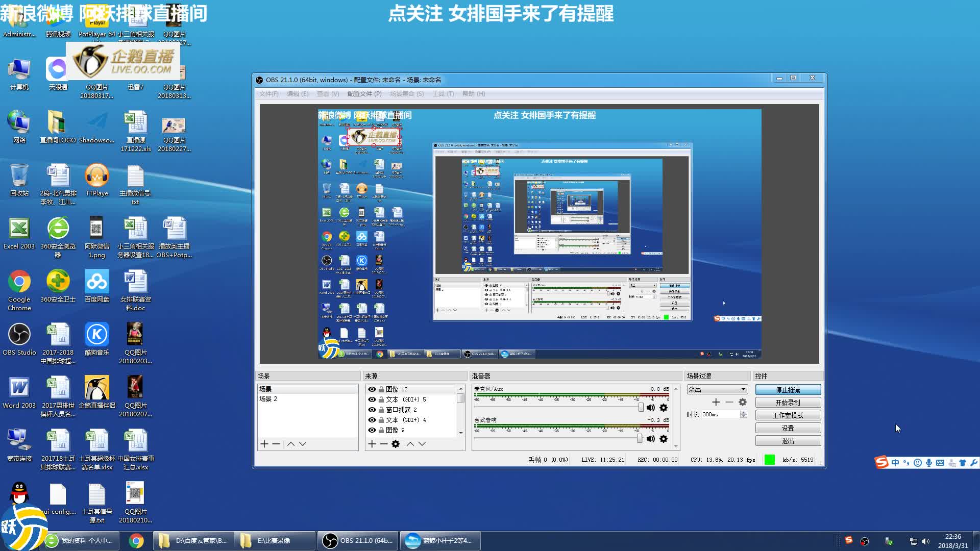Open source properties gear in 来源 panel
Image resolution: width=980 pixels, height=551 pixels.
[396, 444]
